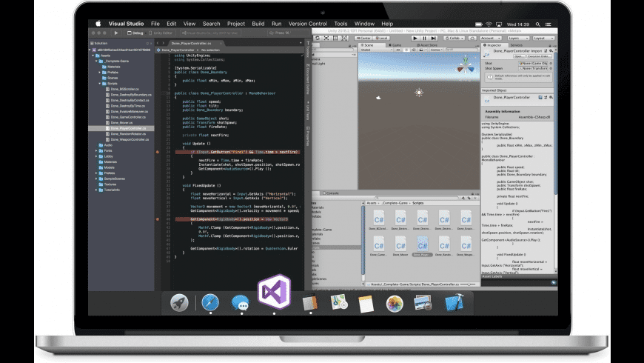Click Unity cloud services button
The height and width of the screenshot is (363, 644).
click(x=472, y=38)
